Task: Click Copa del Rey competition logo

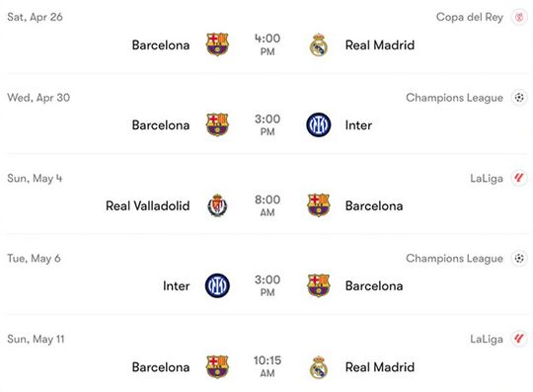Action: coord(519,17)
